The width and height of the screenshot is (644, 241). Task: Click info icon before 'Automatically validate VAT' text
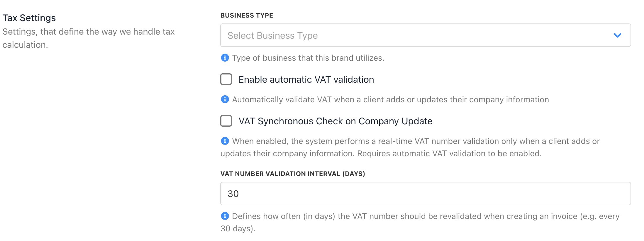[225, 99]
